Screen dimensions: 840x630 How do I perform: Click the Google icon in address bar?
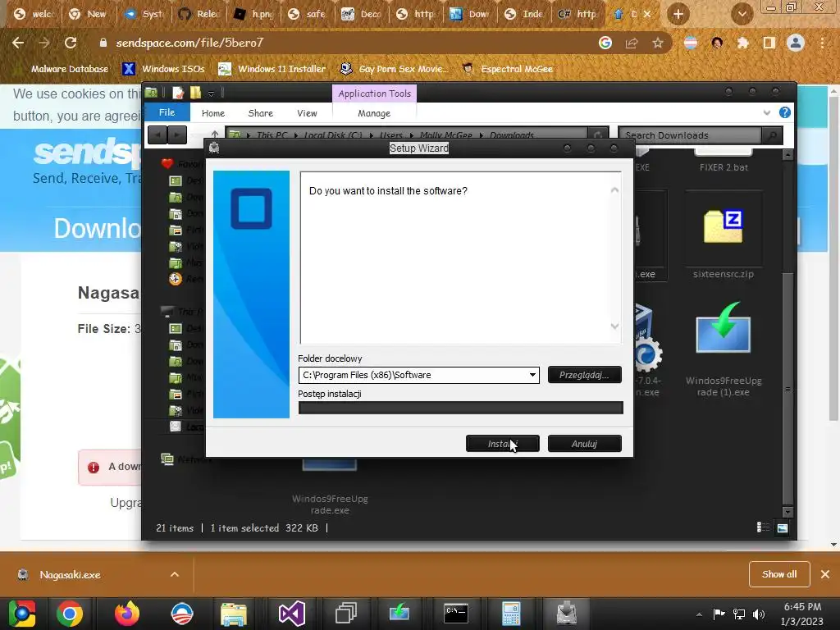605,43
